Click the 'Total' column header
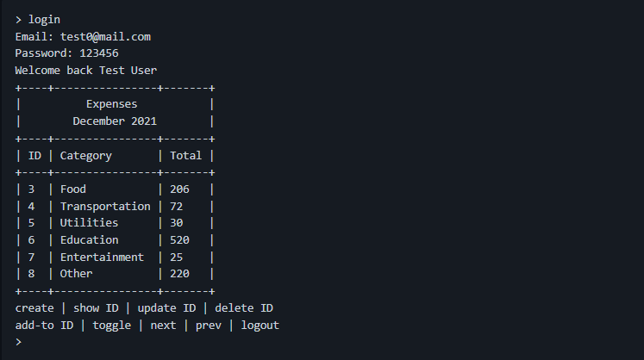The image size is (644, 360). tap(186, 156)
